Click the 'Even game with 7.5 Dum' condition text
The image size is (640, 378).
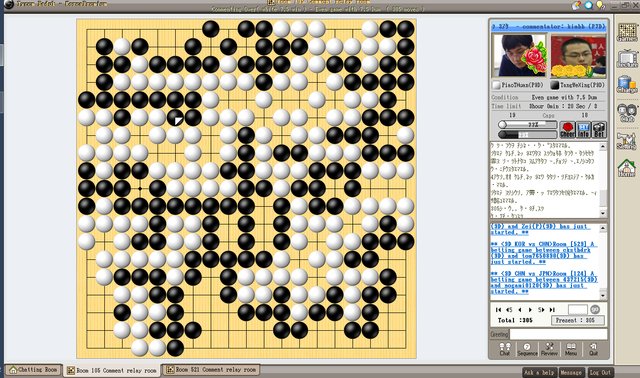tap(564, 98)
